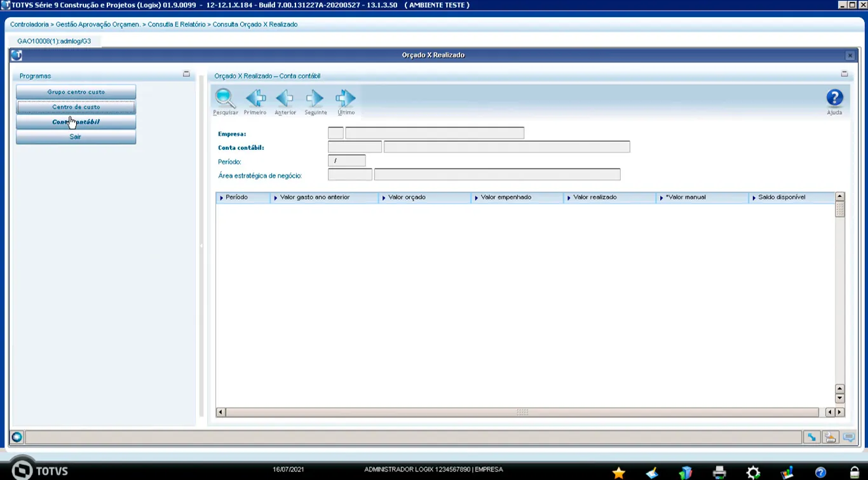Click the Período input field

pos(347,161)
